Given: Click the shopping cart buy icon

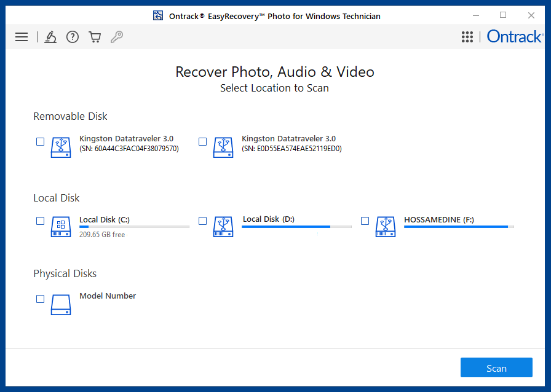Looking at the screenshot, I should 95,37.
